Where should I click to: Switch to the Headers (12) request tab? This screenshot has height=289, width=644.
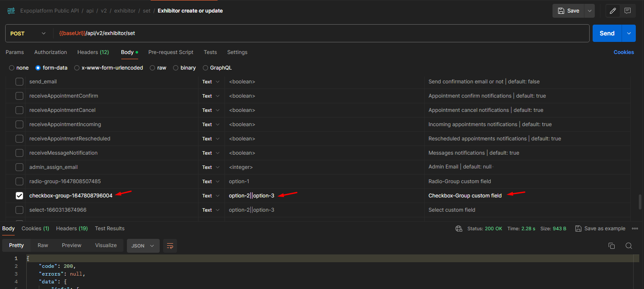(x=93, y=52)
